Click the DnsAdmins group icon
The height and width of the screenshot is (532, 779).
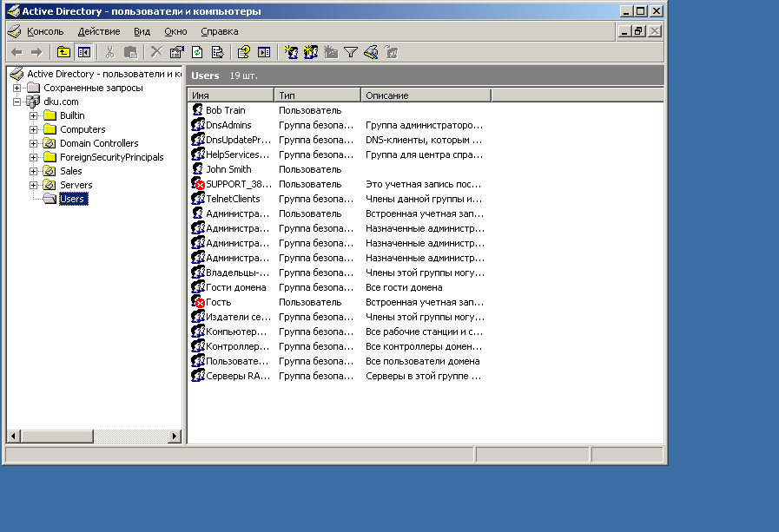198,125
